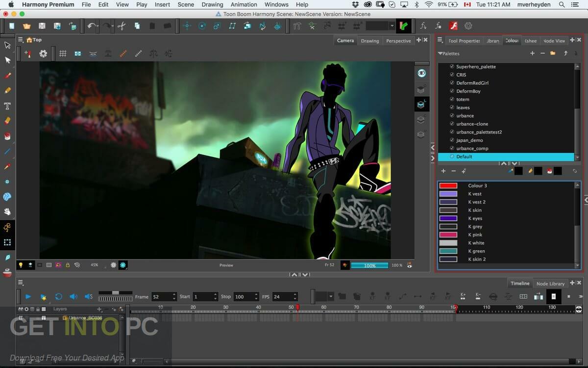This screenshot has width=588, height=368.
Task: Open the Redo dropdown arrow
Action: point(113,26)
